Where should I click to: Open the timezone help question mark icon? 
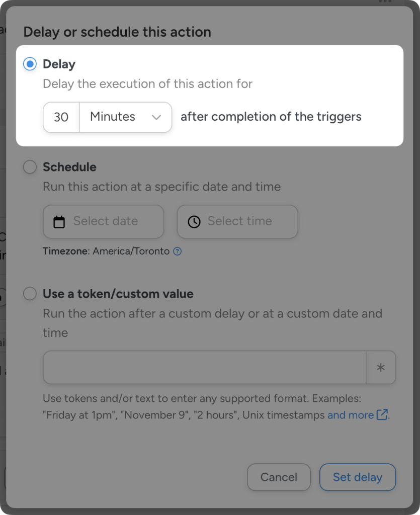(177, 251)
